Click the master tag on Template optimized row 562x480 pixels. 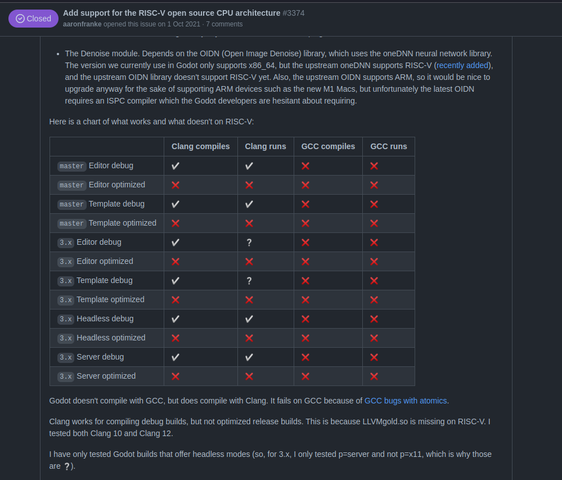[x=72, y=223]
